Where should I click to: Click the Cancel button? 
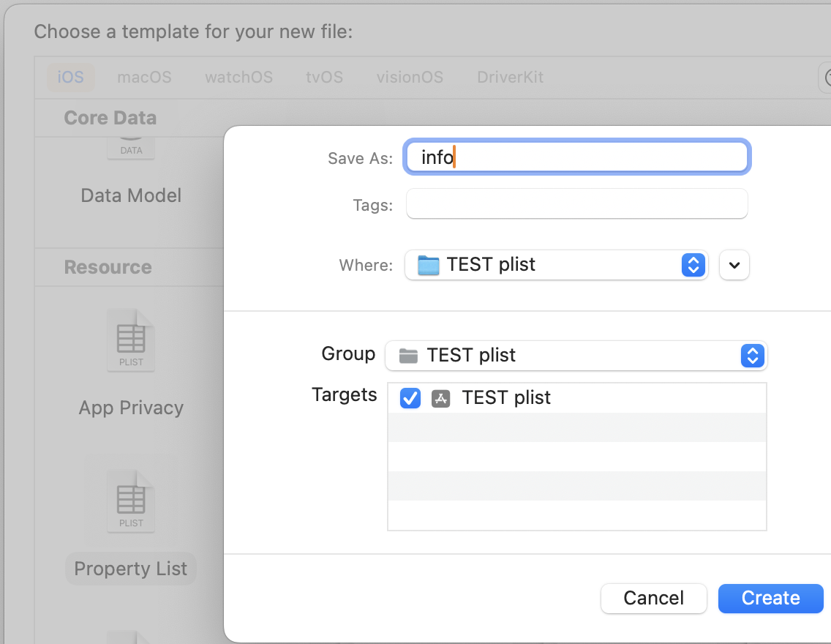tap(653, 598)
